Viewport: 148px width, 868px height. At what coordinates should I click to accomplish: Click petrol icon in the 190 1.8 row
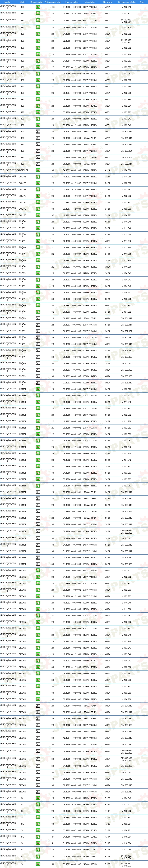pos(38,7)
